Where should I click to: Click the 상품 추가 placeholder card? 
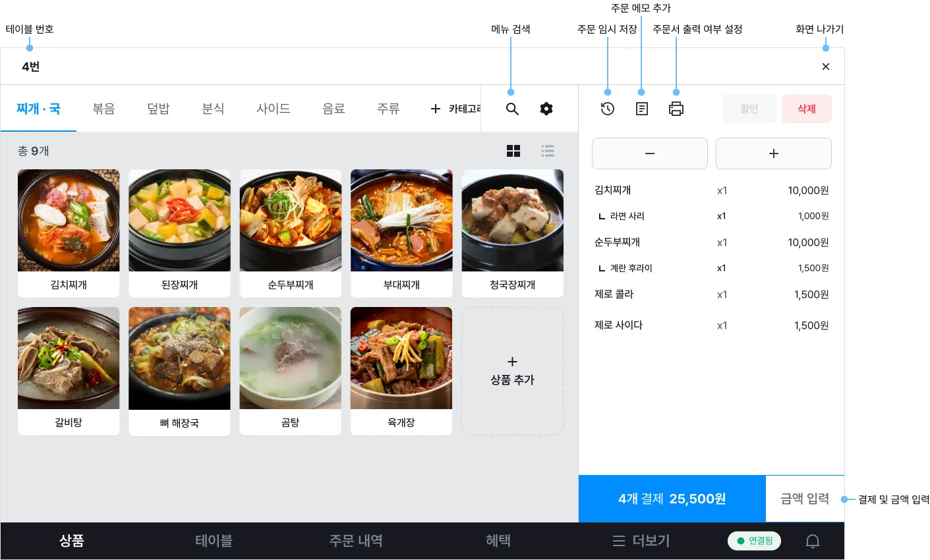pos(512,371)
